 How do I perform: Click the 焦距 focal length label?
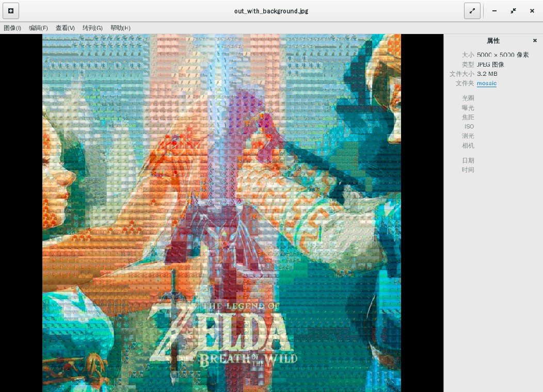tap(468, 117)
